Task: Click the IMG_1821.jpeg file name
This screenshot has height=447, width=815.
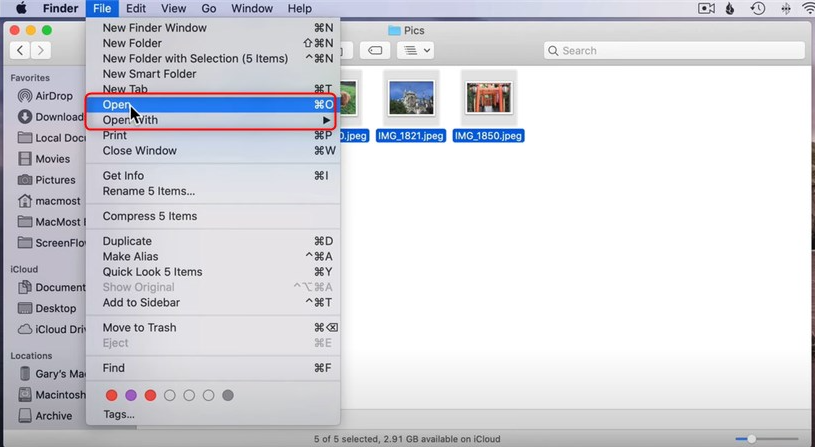Action: [x=411, y=136]
